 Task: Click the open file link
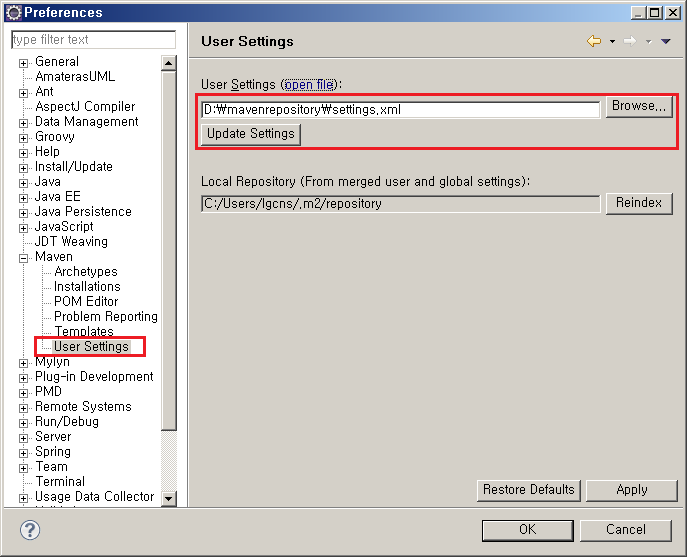point(310,85)
